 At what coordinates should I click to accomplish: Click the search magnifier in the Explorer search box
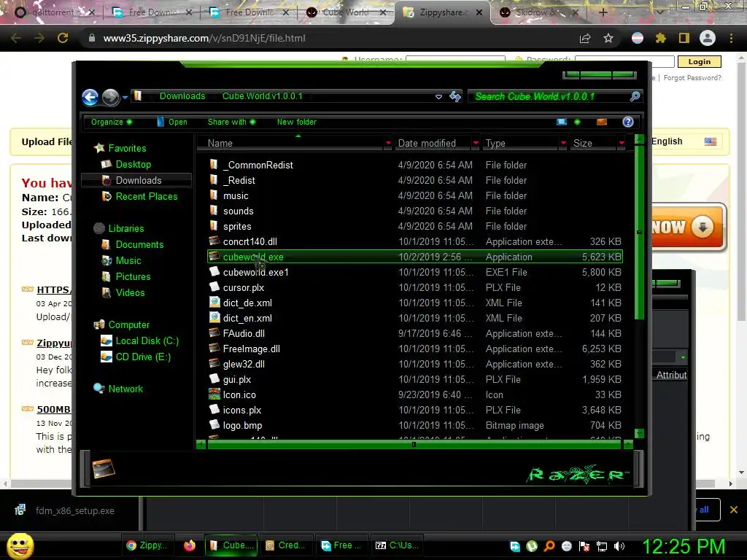(x=635, y=96)
